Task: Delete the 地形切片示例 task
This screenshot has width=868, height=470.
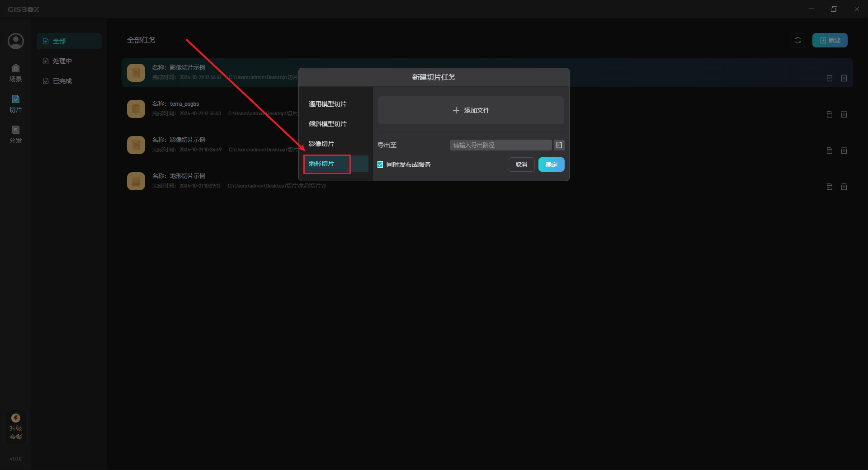Action: [x=844, y=187]
